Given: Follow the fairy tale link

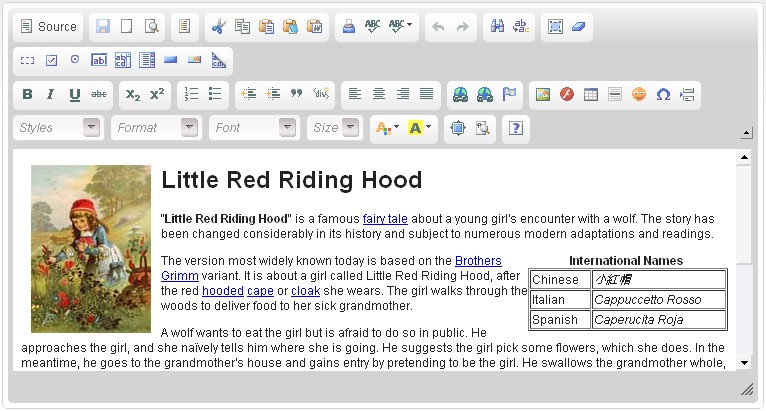Looking at the screenshot, I should point(385,219).
